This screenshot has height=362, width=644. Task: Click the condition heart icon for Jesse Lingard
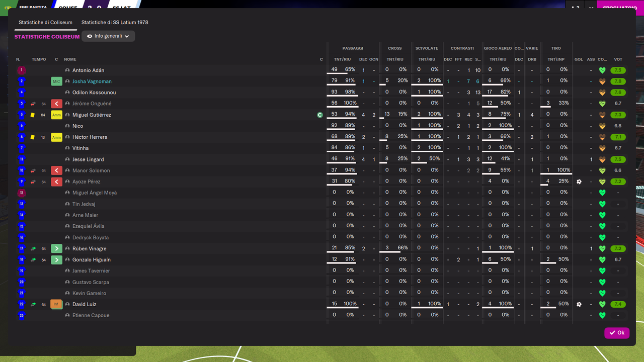(602, 159)
